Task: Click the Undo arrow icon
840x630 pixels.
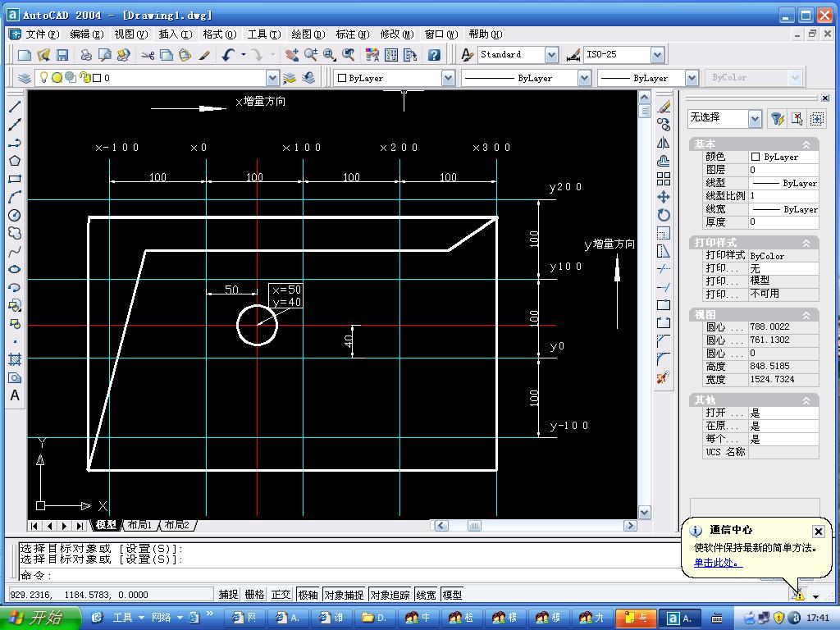Action: [229, 55]
